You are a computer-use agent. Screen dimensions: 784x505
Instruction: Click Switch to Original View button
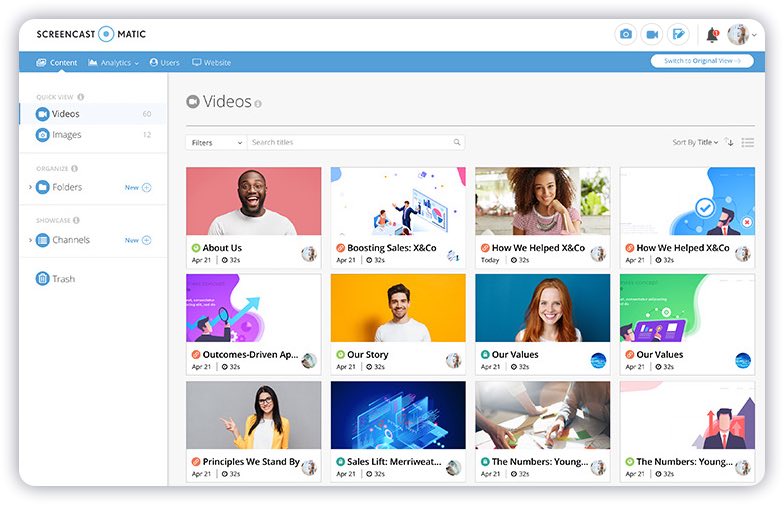(x=702, y=61)
